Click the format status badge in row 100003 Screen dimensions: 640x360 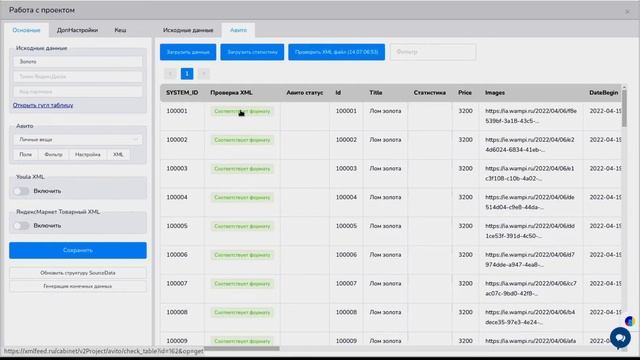pyautogui.click(x=242, y=169)
